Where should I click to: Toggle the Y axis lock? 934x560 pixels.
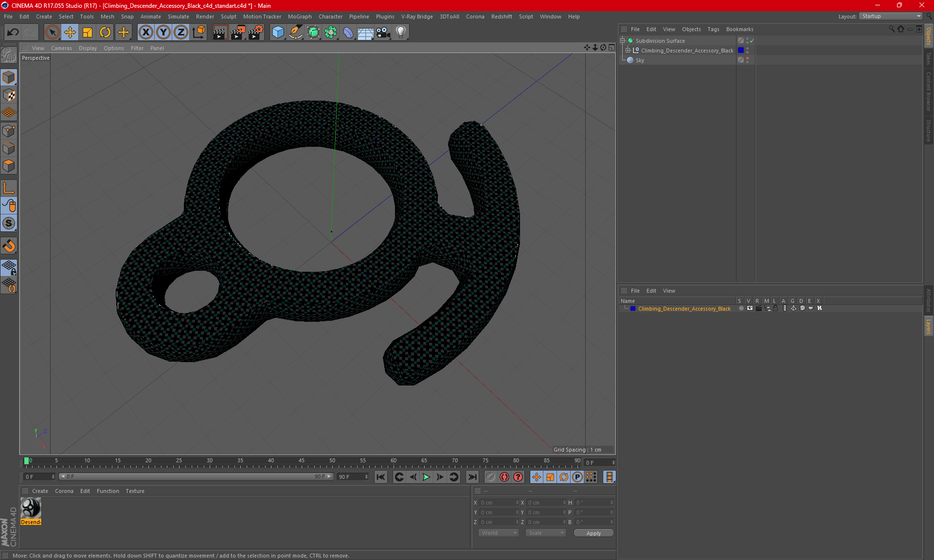click(x=163, y=33)
